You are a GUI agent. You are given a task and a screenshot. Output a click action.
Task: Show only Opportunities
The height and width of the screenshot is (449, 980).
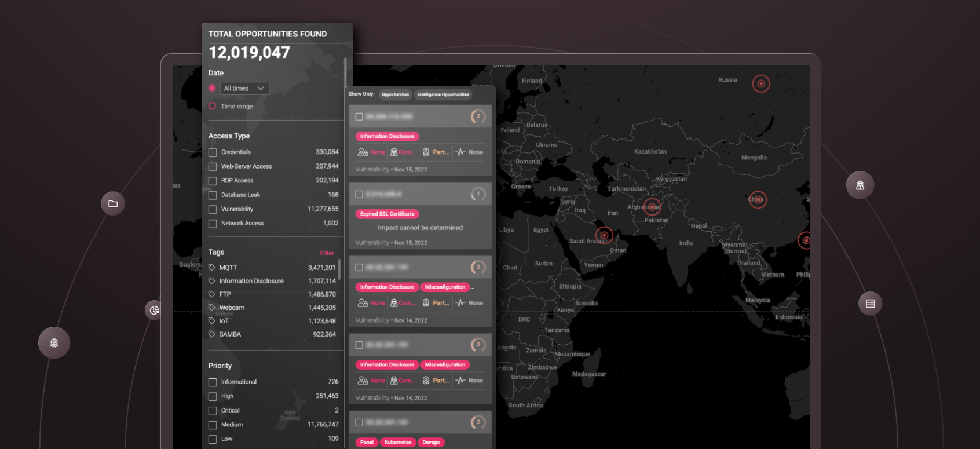pyautogui.click(x=395, y=94)
